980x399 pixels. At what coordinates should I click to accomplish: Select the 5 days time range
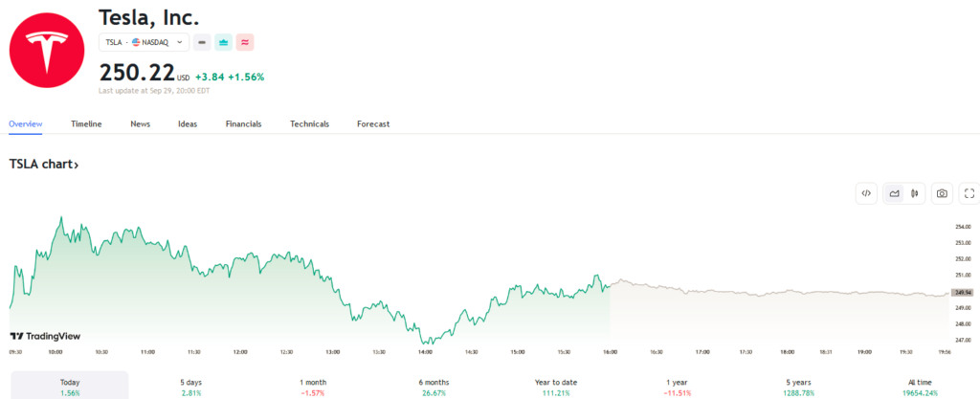click(191, 388)
